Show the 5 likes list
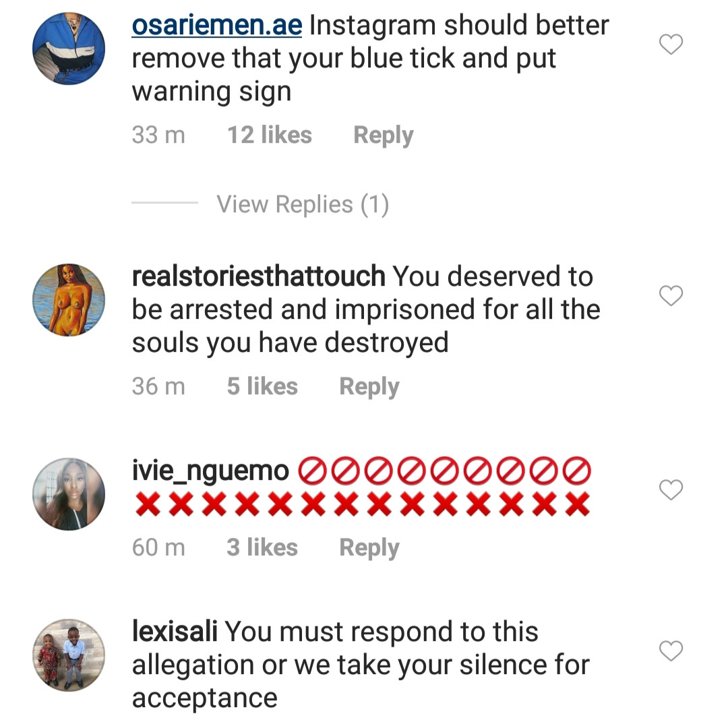Screen dimensions: 728x728 click(x=262, y=387)
